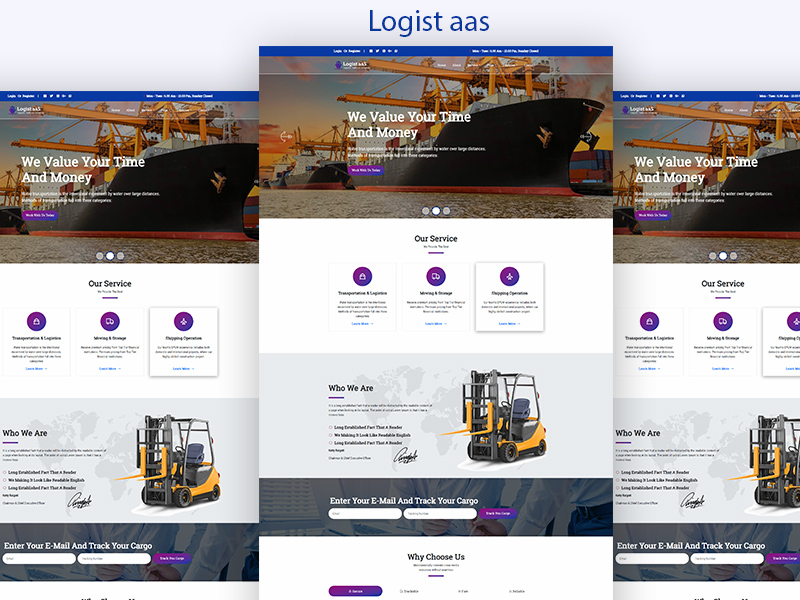Screen dimensions: 800x600
Task: Click Login Or Register link in right mockup
Action: point(634,96)
